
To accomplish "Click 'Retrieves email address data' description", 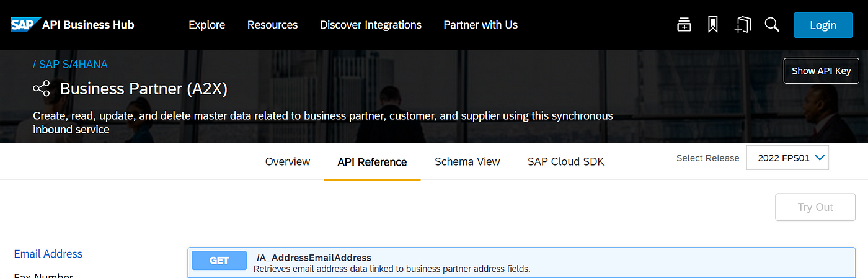I will (392, 269).
